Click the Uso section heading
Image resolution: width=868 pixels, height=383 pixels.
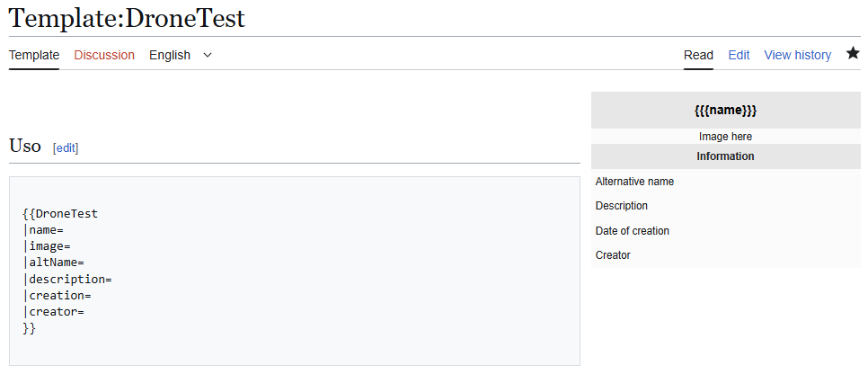pyautogui.click(x=25, y=146)
